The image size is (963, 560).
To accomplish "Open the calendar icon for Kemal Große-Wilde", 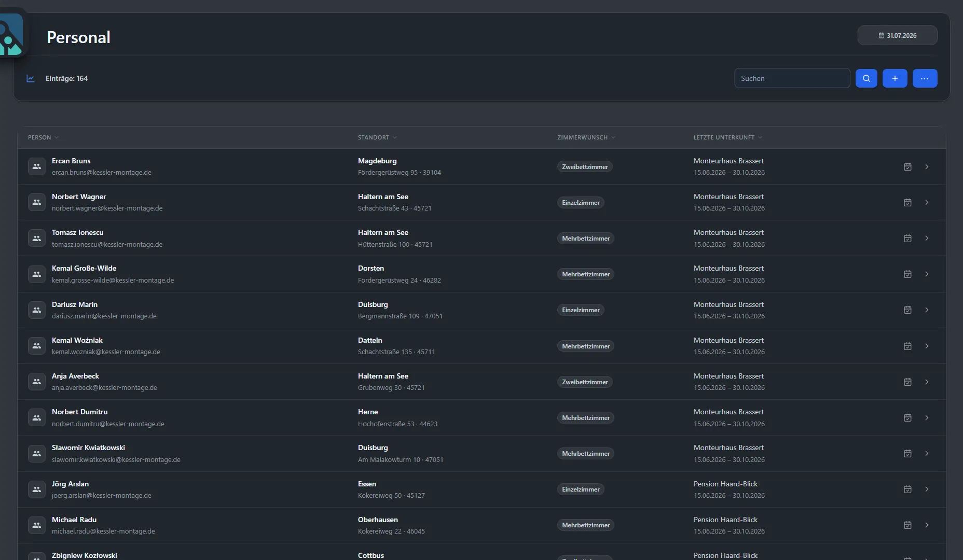I will (907, 274).
